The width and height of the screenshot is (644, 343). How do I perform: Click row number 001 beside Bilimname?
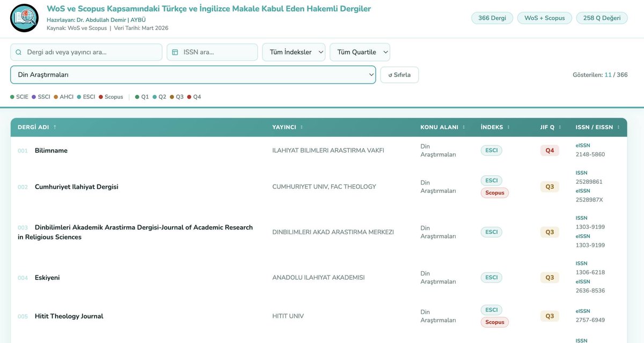pyautogui.click(x=23, y=151)
